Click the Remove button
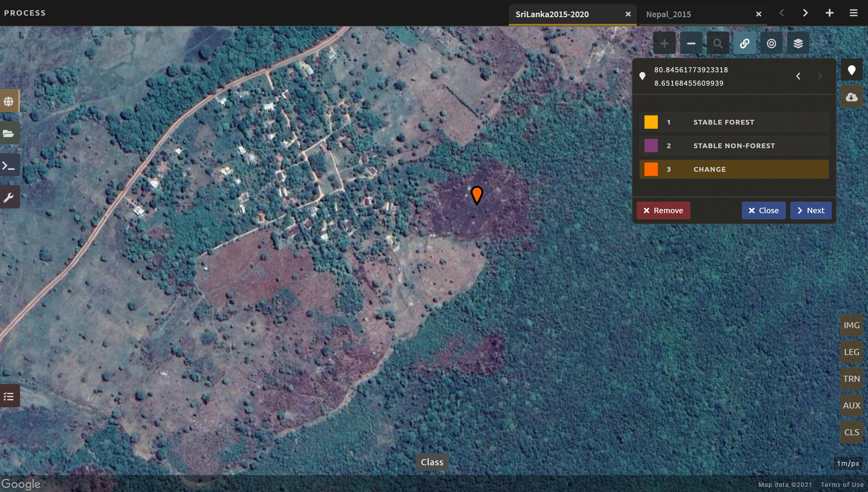868x492 pixels. [x=663, y=210]
